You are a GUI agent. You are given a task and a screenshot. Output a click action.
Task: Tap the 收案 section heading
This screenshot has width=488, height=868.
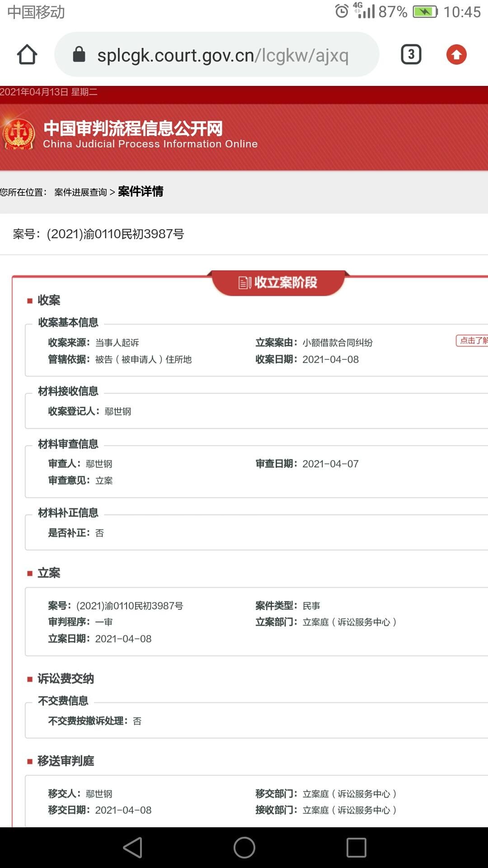click(49, 300)
